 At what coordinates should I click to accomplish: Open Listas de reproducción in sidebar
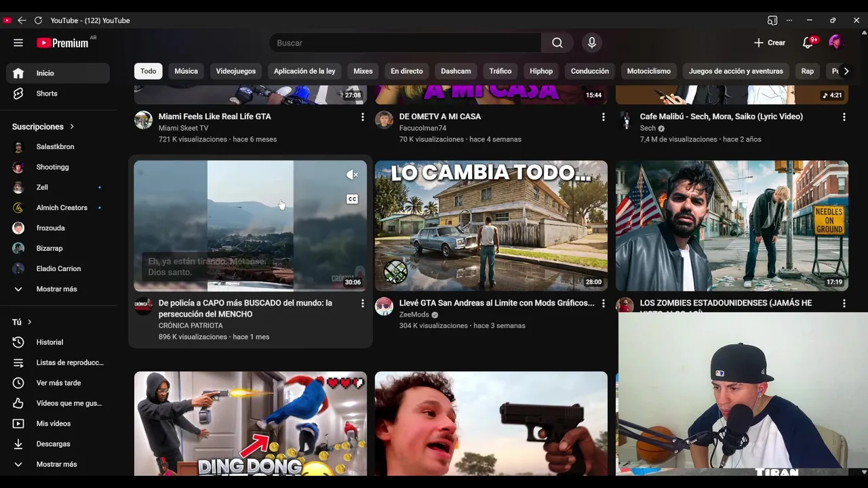pyautogui.click(x=58, y=363)
